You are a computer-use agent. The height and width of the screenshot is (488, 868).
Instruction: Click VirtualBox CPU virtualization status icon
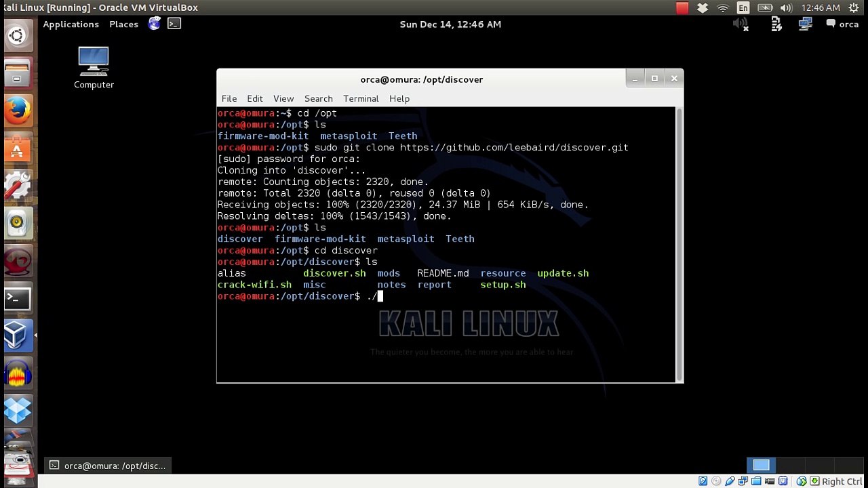(x=784, y=481)
